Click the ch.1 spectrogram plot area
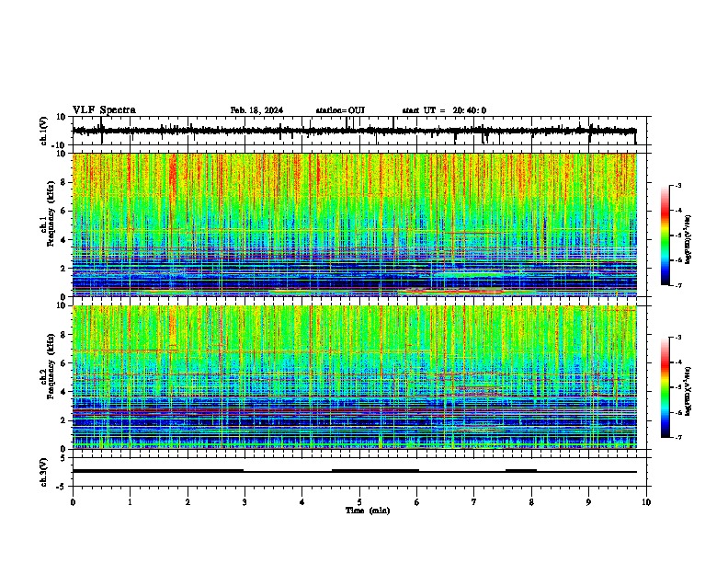 tap(354, 224)
